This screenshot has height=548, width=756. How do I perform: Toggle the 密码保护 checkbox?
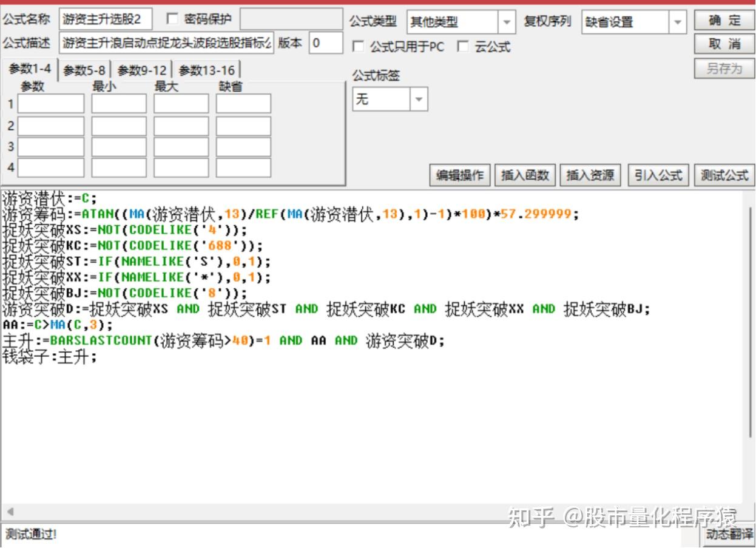(172, 19)
